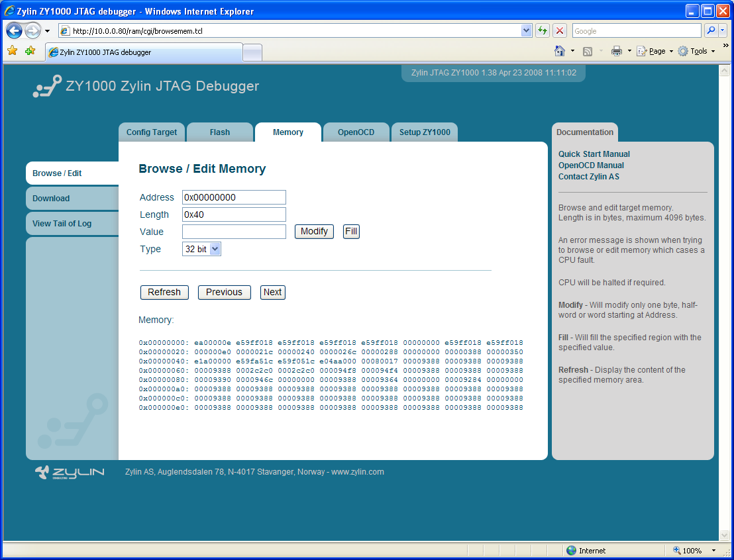Click the RSS feeds icon
Screen dimensions: 734x560
tap(587, 51)
